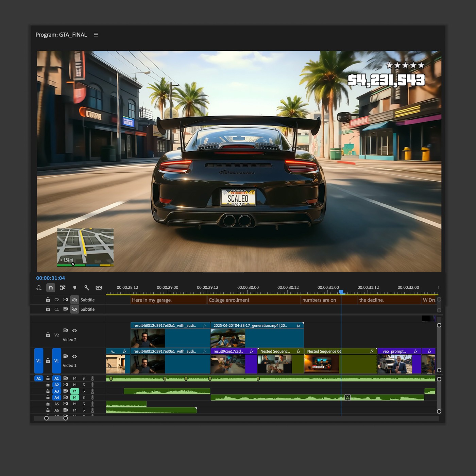Viewport: 476px width, 476px height.
Task: Show the hidden C2 Subtitle track
Action: pyautogui.click(x=74, y=300)
